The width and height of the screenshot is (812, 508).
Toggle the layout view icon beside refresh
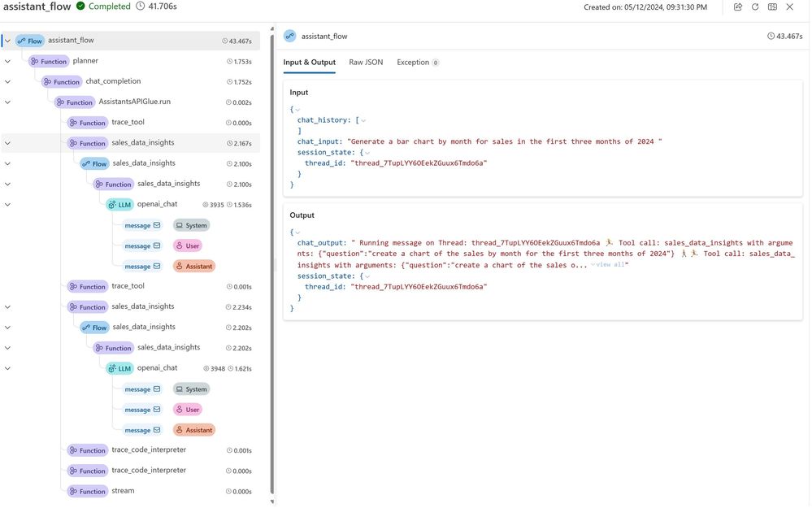tap(772, 7)
